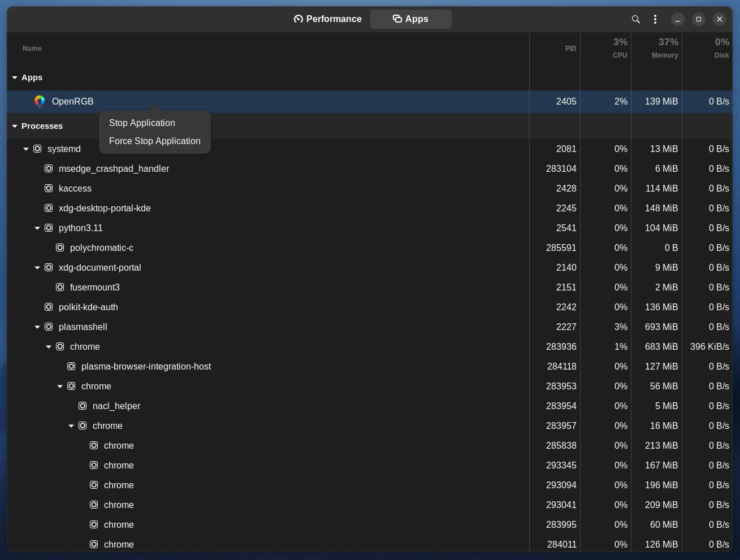Choose Force Stop Application from the context menu
This screenshot has width=740, height=560.
[154, 141]
